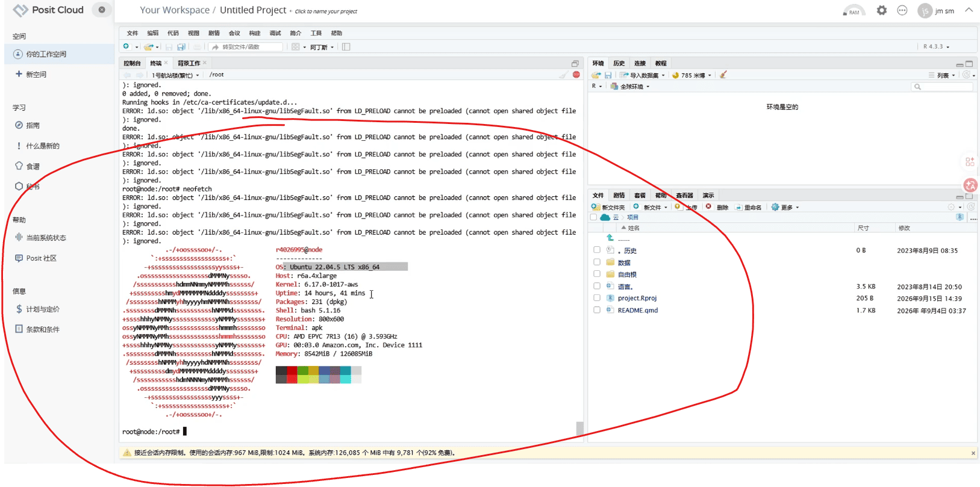Image resolution: width=980 pixels, height=487 pixels.
Task: Click the refresh environment icon
Action: pos(967,75)
